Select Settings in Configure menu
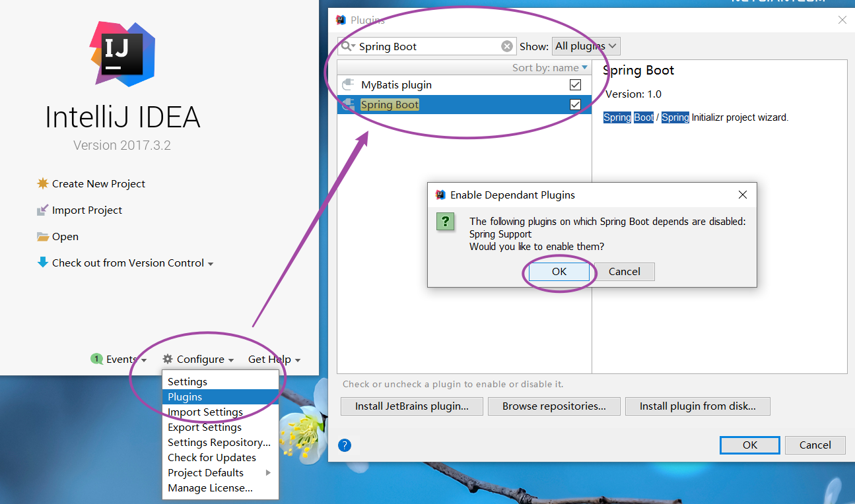The width and height of the screenshot is (855, 504). [221, 381]
